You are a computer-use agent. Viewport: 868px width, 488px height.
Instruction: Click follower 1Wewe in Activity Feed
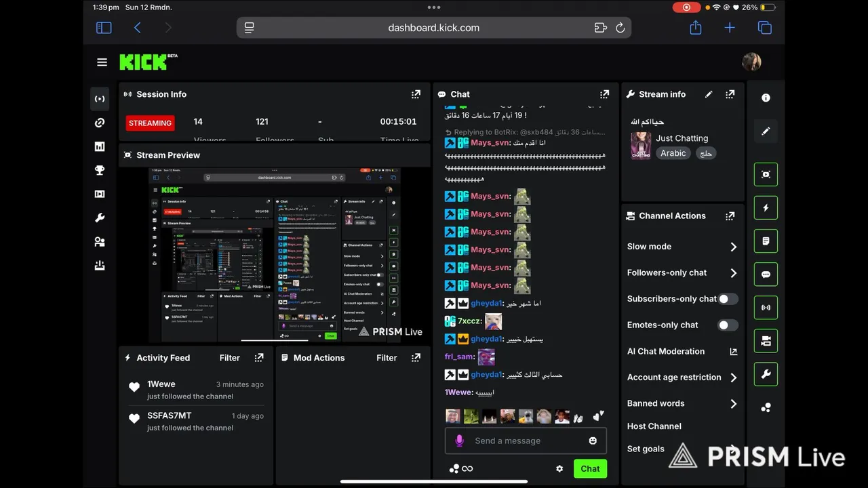coord(161,384)
